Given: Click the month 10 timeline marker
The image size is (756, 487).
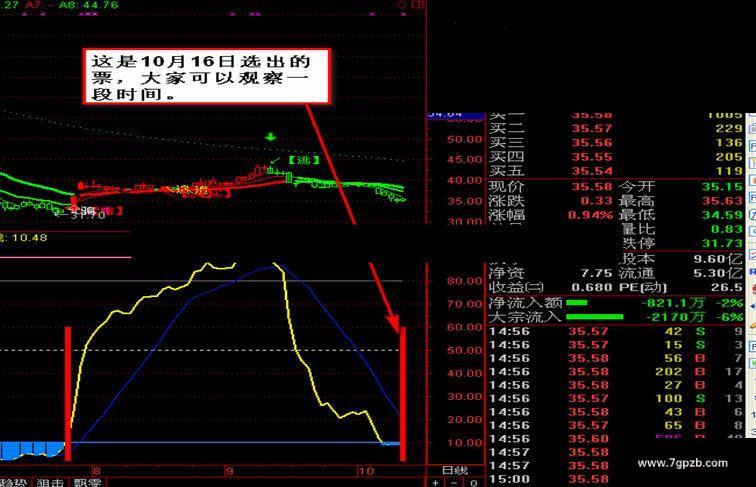Looking at the screenshot, I should [366, 471].
